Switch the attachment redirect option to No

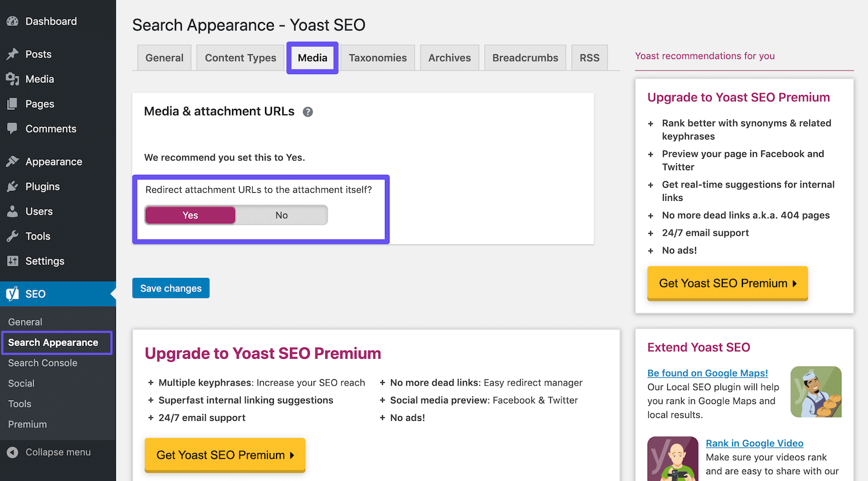(281, 215)
